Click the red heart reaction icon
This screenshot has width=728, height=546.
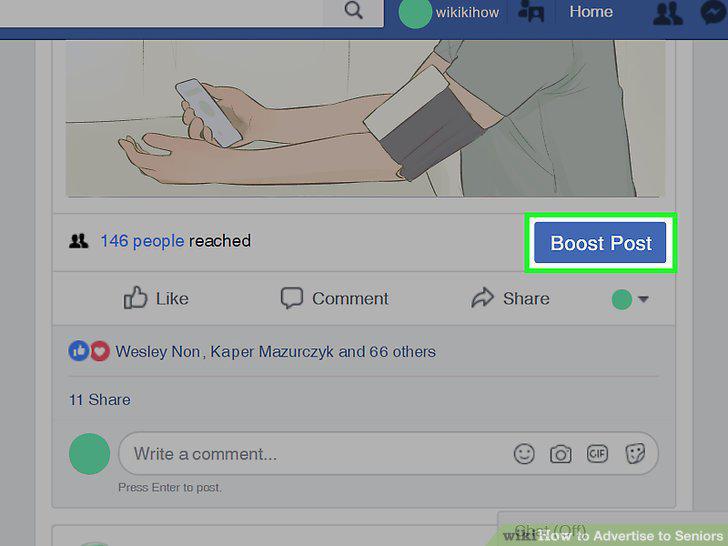click(x=100, y=351)
